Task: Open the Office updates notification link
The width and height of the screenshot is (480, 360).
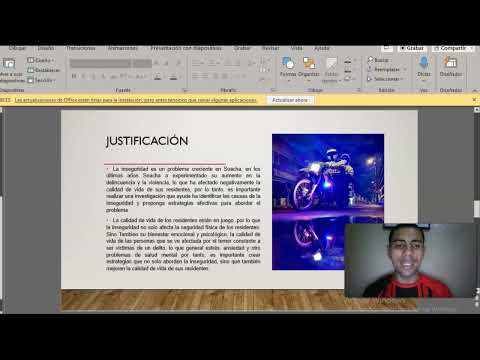Action: click(x=136, y=100)
